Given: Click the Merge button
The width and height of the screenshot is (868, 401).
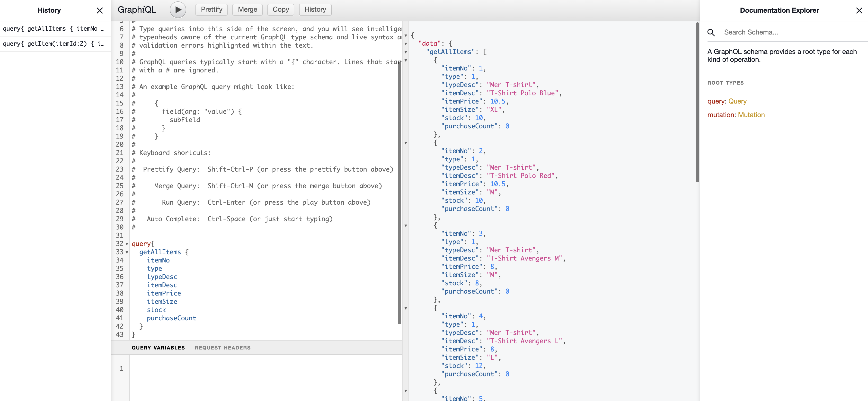Looking at the screenshot, I should pyautogui.click(x=247, y=9).
